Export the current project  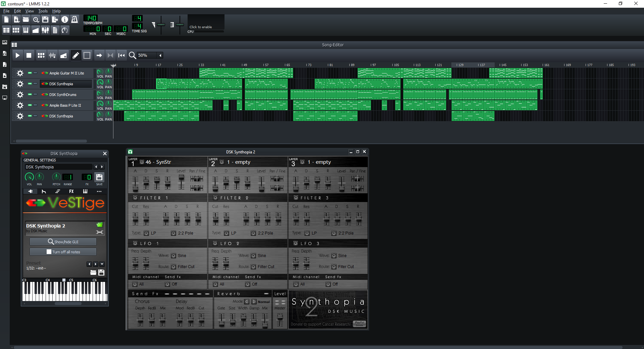click(55, 19)
